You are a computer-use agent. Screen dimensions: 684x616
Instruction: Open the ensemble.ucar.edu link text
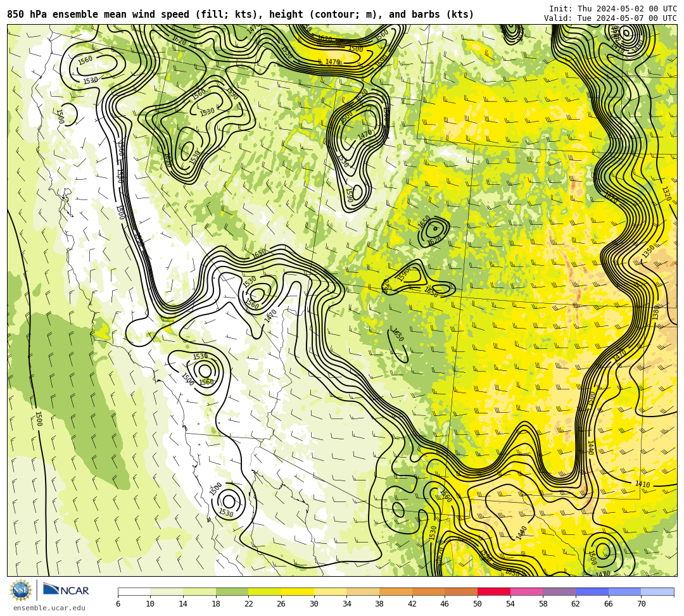click(49, 608)
